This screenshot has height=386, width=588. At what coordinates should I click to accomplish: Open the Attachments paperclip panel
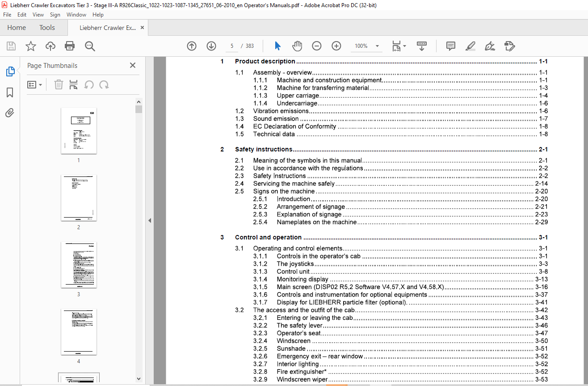(10, 113)
